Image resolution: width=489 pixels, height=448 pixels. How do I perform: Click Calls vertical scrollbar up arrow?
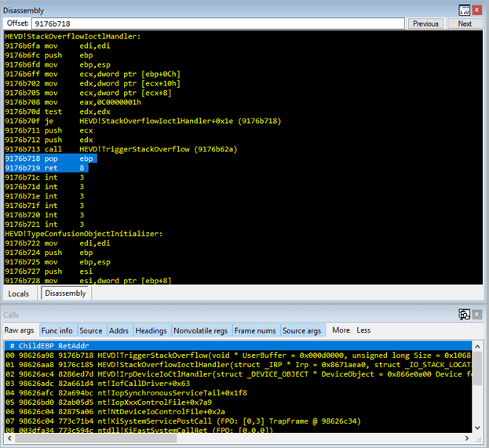pos(477,346)
